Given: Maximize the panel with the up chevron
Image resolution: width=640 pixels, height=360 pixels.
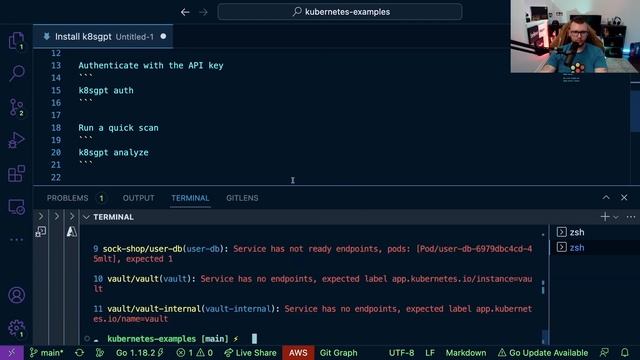Looking at the screenshot, I should [x=606, y=198].
